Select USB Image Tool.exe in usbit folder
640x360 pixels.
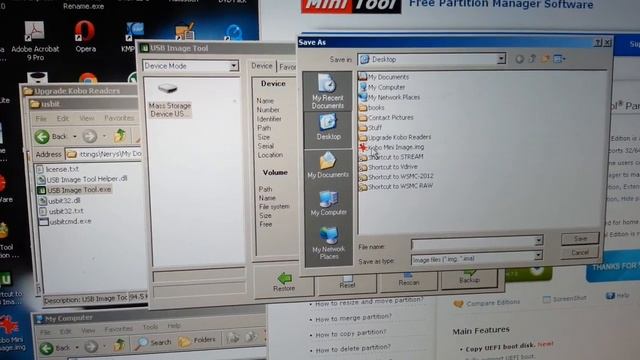[x=74, y=190]
